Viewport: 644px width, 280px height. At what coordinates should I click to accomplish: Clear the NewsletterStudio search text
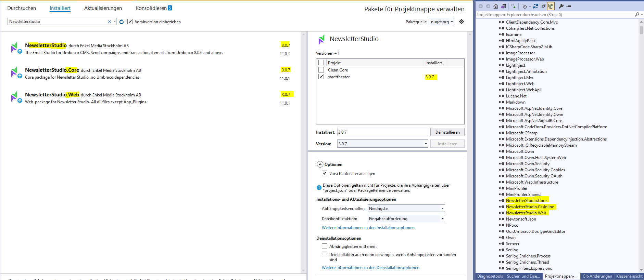(110, 22)
